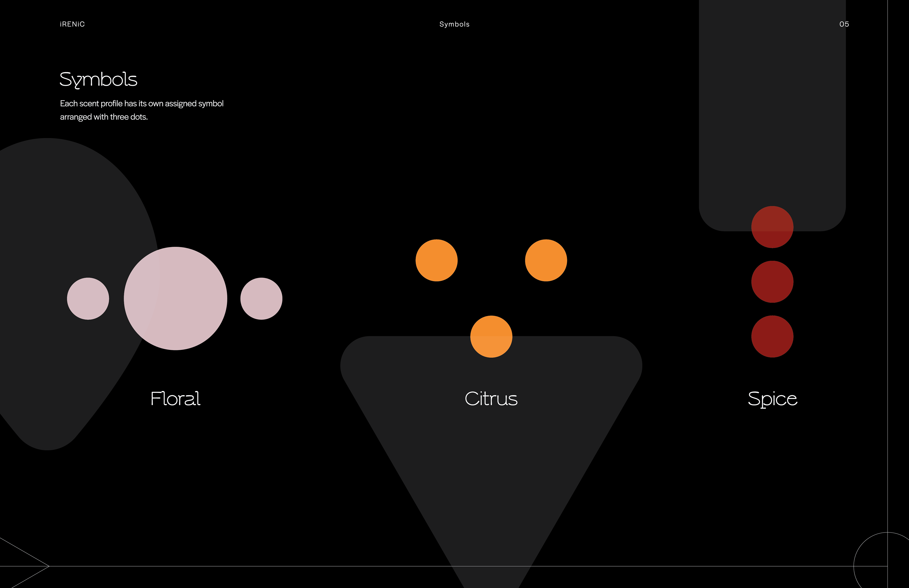The height and width of the screenshot is (588, 909).
Task: Click the 'Floral' label
Action: tap(175, 399)
